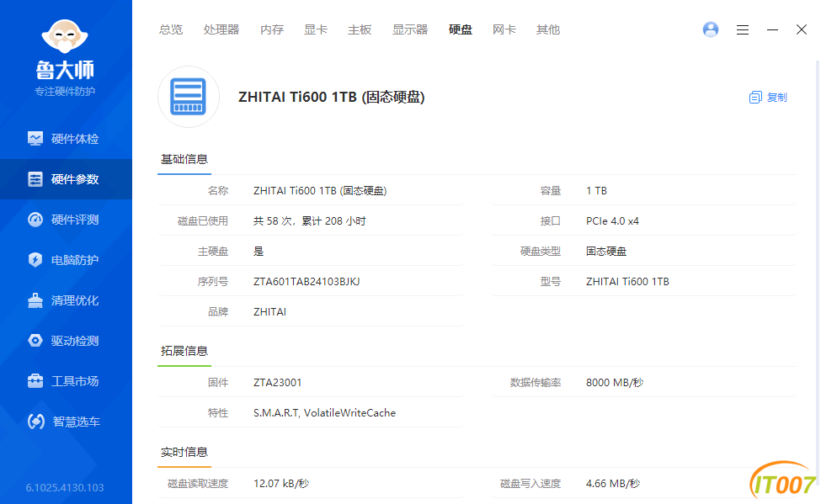Click 工具市场 menu label
The image size is (821, 504).
tap(75, 380)
